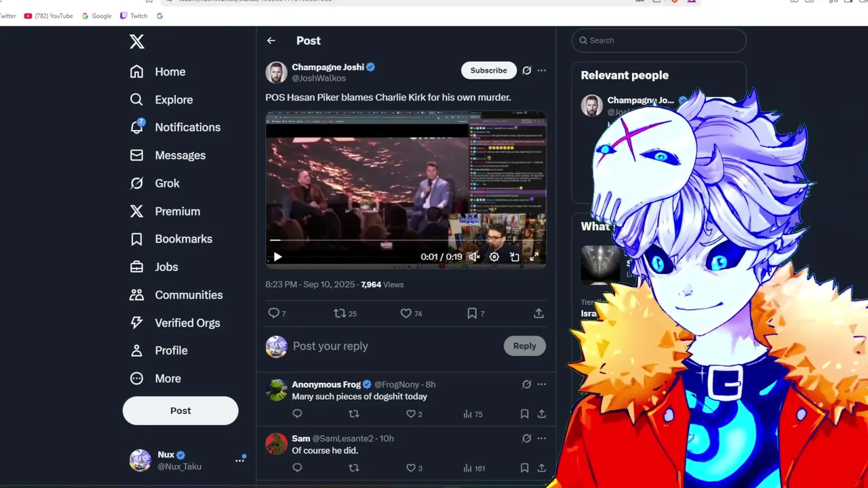The width and height of the screenshot is (868, 488).
Task: Play the embedded video
Action: coord(277,257)
